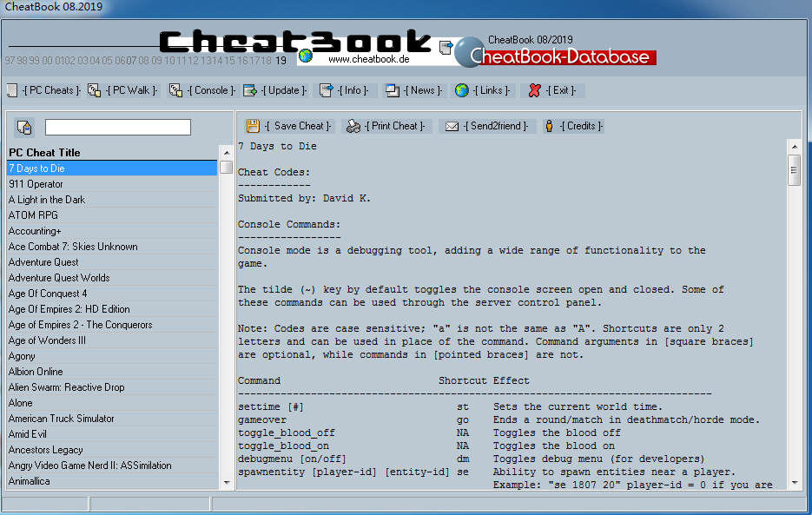The height and width of the screenshot is (515, 812).
Task: Select 'Ancestors Legacy' entry
Action: point(112,450)
